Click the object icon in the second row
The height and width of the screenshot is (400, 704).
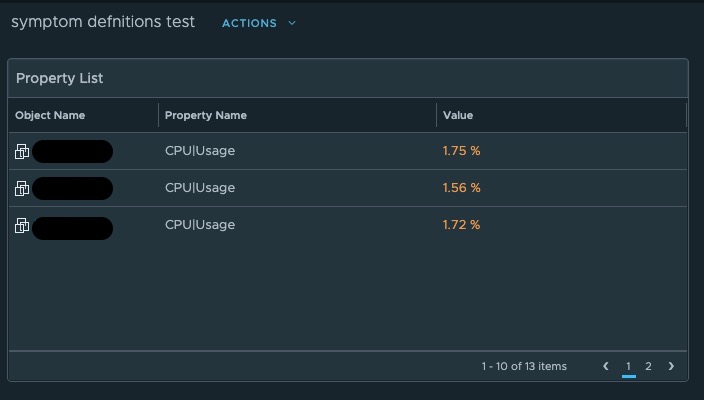coord(22,188)
